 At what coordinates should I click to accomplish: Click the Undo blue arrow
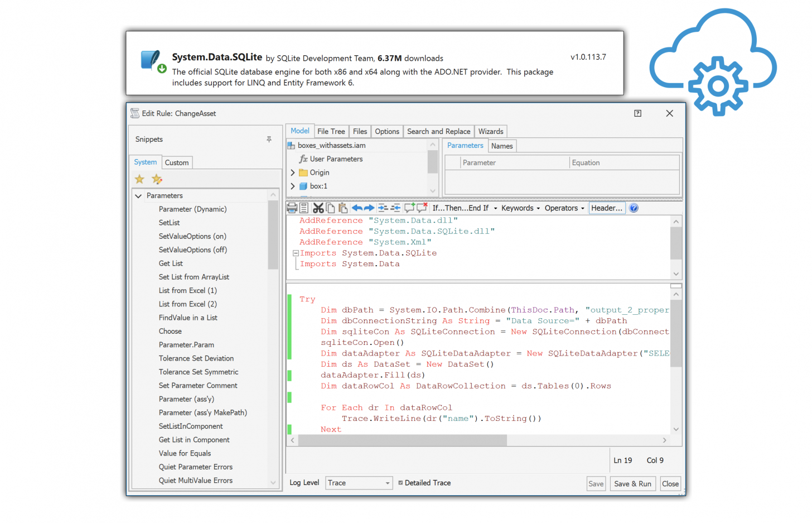click(x=356, y=208)
